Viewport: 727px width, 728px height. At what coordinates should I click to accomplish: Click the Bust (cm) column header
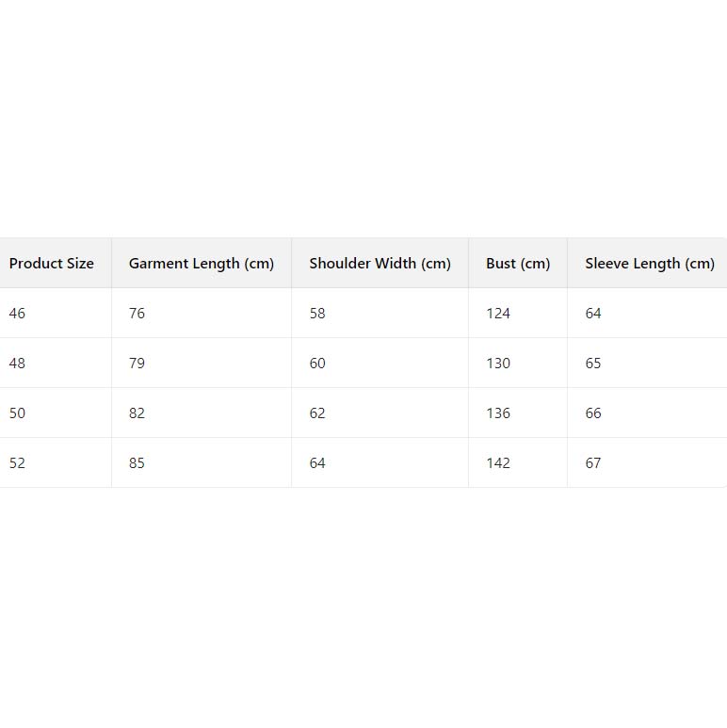pos(518,264)
